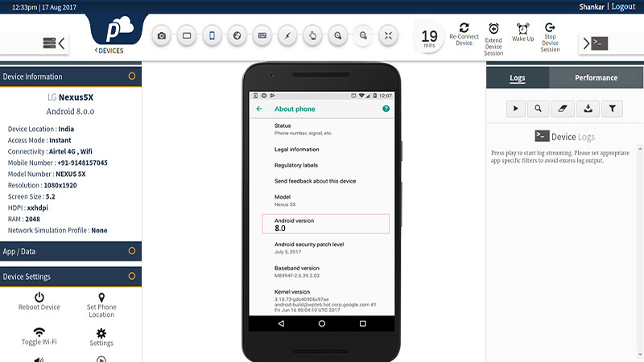Select the hand gesture pointer icon
Viewport: 644px width, 362px height.
(312, 35)
